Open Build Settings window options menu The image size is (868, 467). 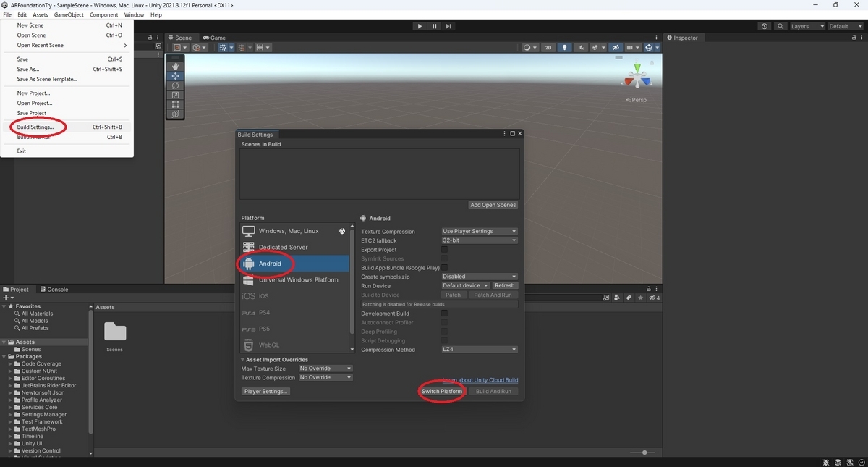point(505,134)
